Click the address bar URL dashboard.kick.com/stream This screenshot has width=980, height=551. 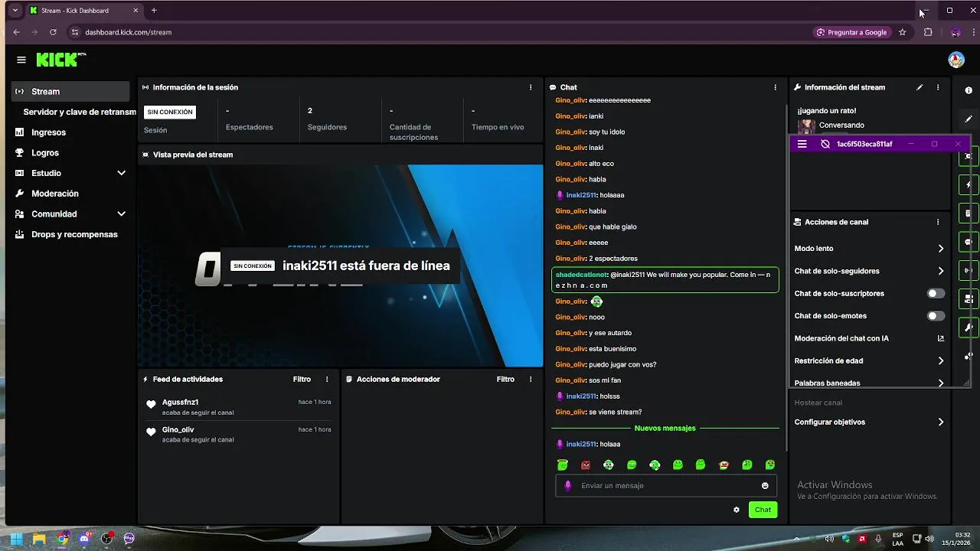(128, 32)
